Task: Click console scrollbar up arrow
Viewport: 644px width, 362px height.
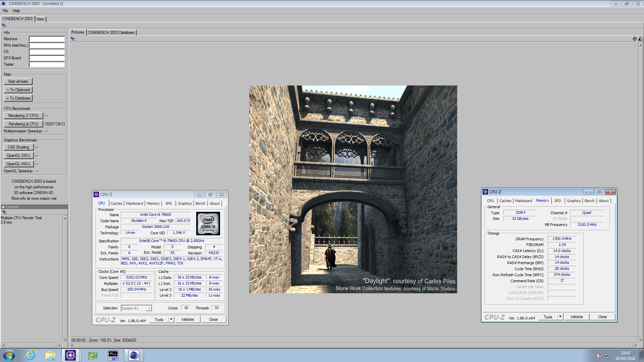Action: (x=65, y=218)
